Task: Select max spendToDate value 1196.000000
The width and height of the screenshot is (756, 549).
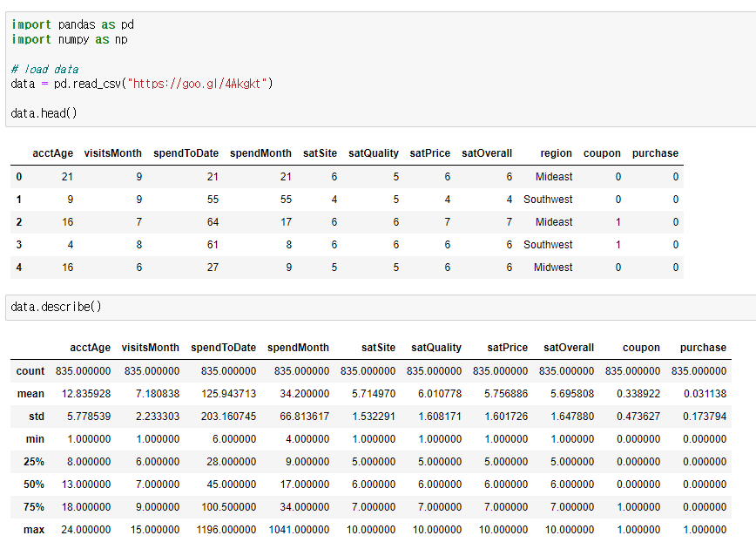Action: tap(226, 530)
